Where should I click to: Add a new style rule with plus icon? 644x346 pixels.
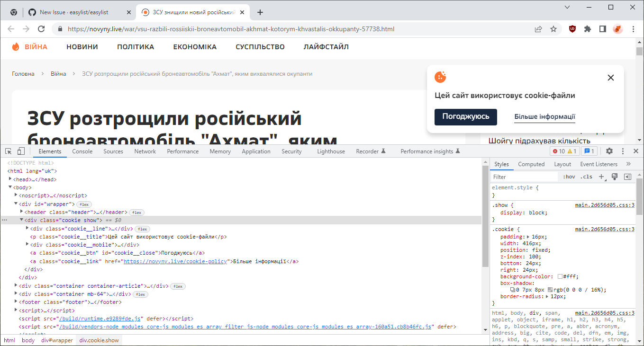click(602, 176)
